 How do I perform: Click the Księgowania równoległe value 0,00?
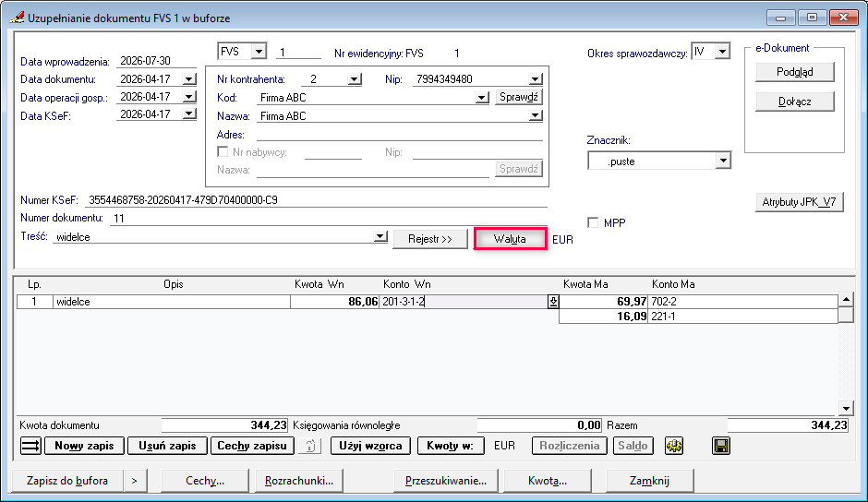click(x=540, y=425)
